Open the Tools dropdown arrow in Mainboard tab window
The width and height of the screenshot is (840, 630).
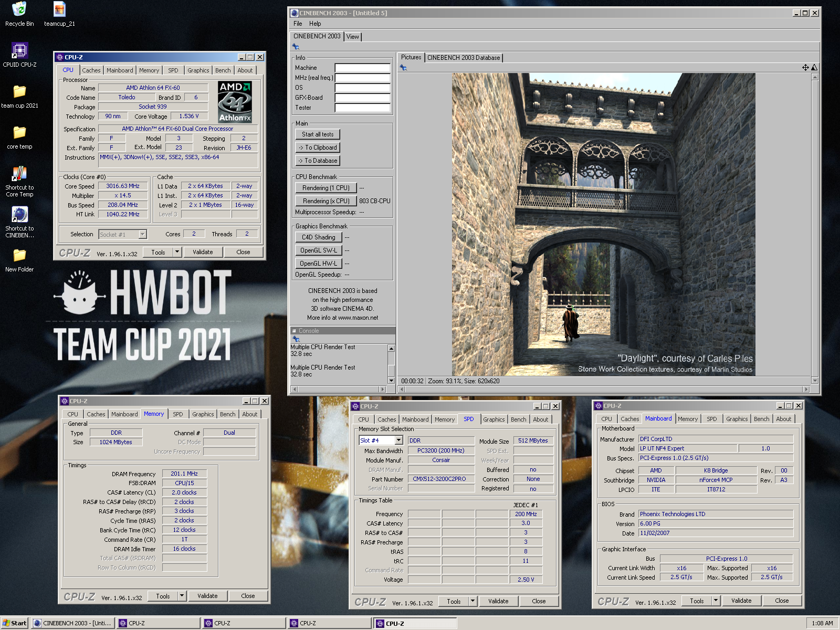716,601
